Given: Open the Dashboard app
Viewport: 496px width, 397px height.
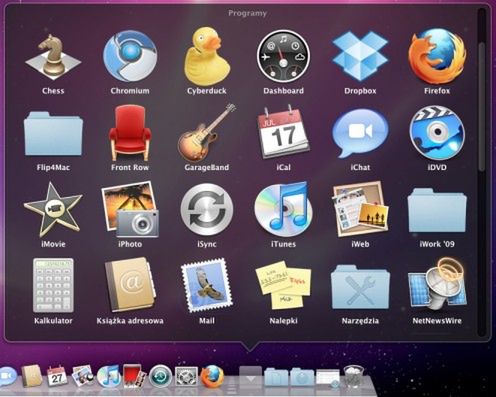Looking at the screenshot, I should click(283, 56).
